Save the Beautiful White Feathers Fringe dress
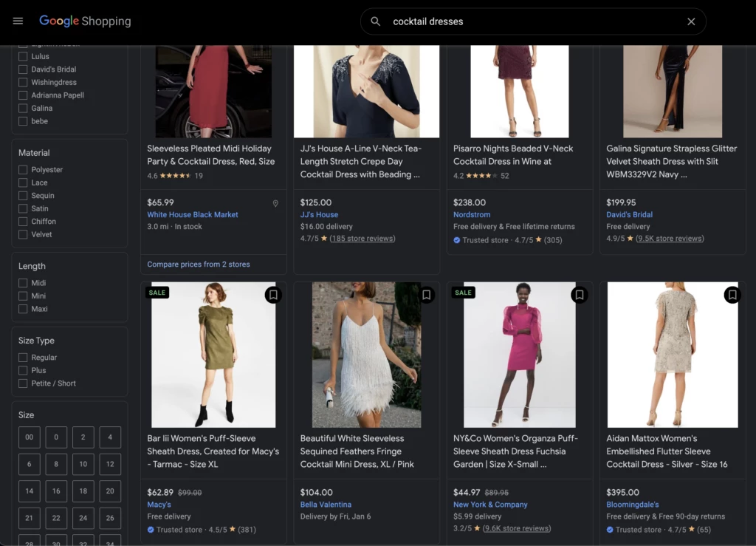Image resolution: width=756 pixels, height=546 pixels. [426, 295]
